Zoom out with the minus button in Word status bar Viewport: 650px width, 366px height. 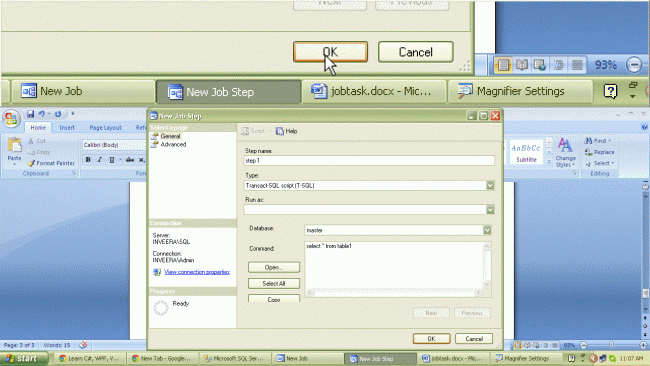[584, 345]
